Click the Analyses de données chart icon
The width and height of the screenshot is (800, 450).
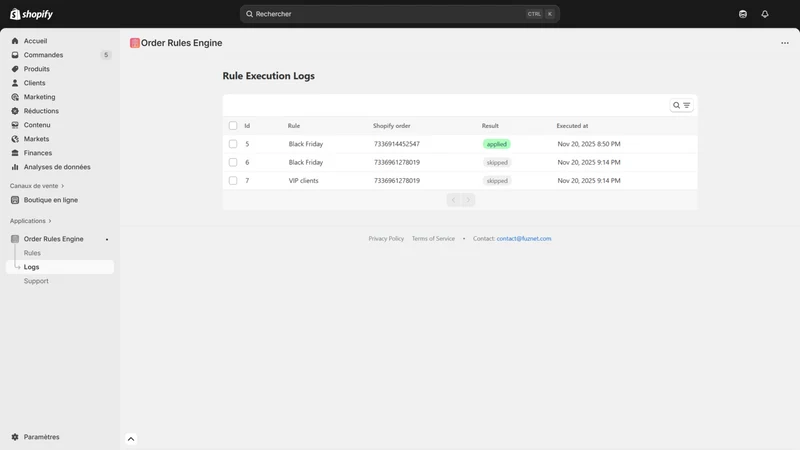[15, 167]
